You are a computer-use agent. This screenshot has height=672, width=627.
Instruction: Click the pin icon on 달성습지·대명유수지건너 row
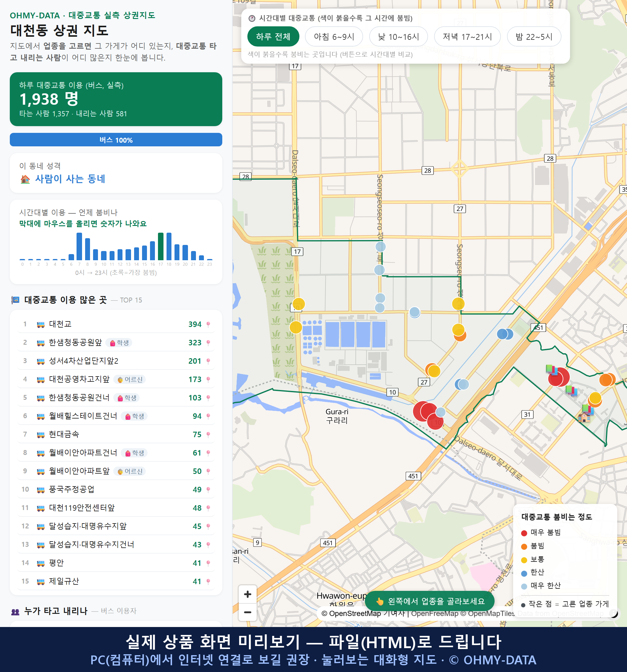208,545
